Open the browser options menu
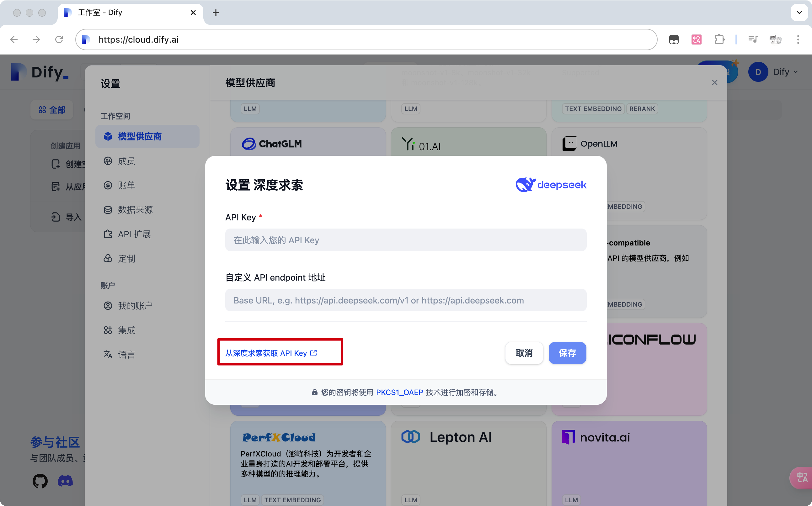Viewport: 812px width, 506px height. click(798, 39)
